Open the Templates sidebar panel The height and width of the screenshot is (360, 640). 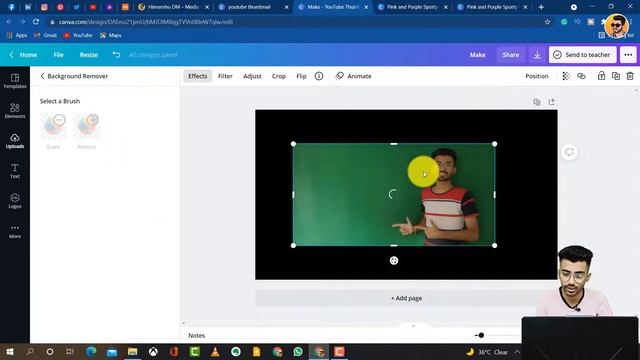click(15, 81)
